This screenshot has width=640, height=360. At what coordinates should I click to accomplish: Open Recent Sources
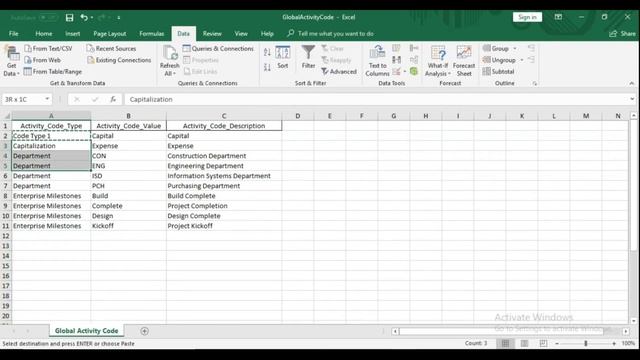tap(112, 48)
